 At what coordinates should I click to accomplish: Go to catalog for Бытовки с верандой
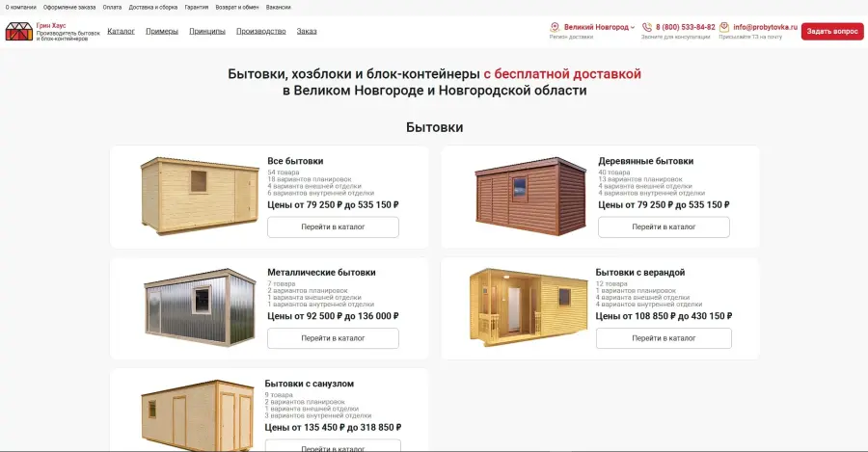(x=664, y=338)
